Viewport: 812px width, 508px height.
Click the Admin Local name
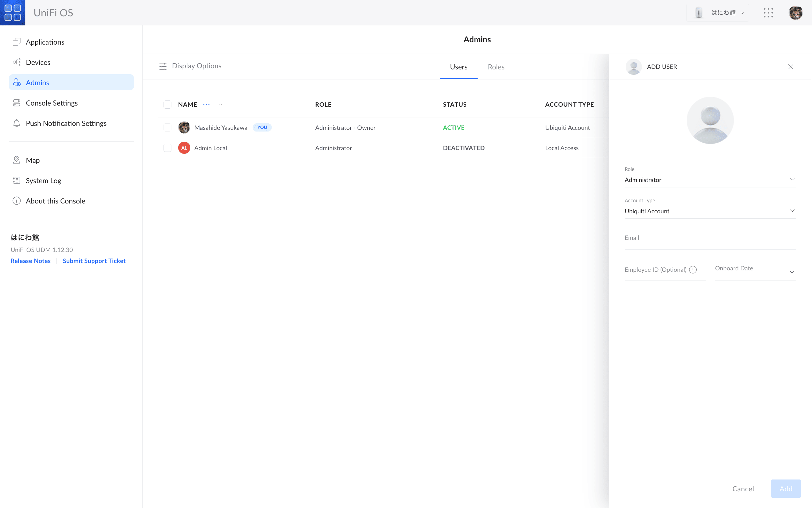(x=210, y=148)
